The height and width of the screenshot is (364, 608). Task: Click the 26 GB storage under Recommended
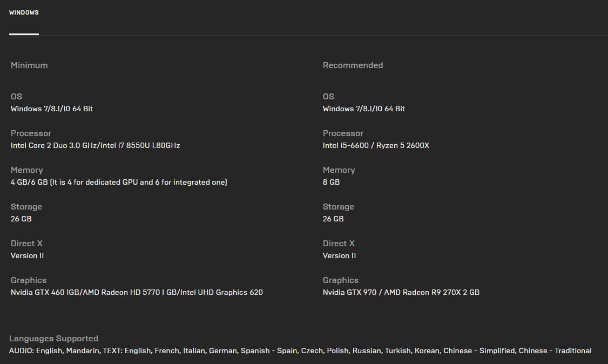click(333, 219)
